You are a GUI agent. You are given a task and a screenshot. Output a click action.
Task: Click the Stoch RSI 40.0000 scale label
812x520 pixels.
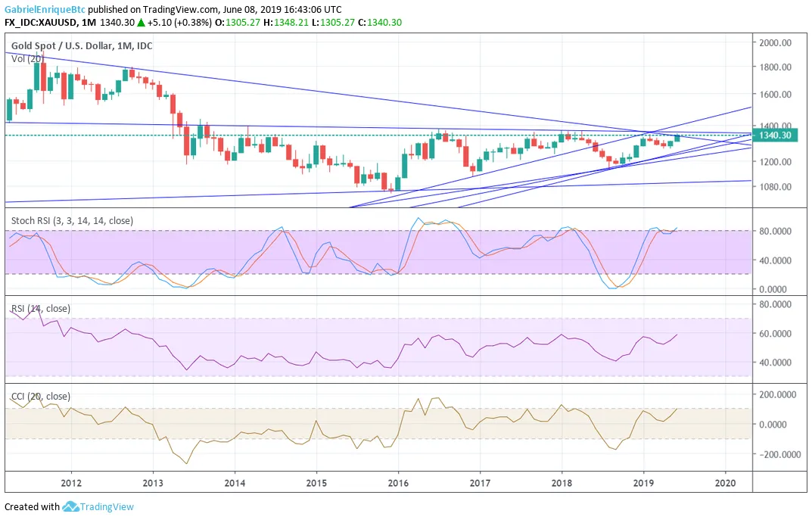tap(775, 260)
